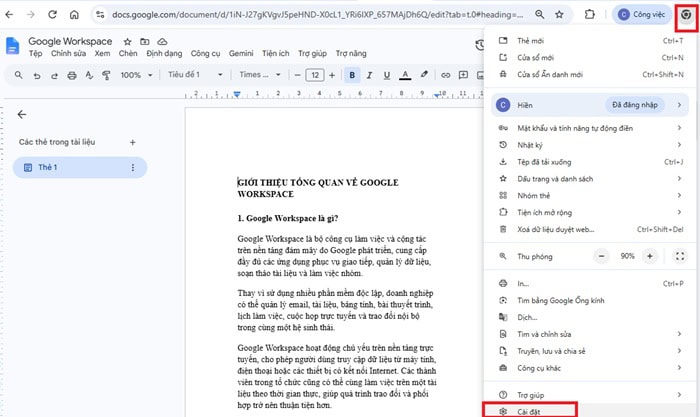The image size is (700, 417).
Task: Star the Google Workspace document
Action: click(128, 42)
